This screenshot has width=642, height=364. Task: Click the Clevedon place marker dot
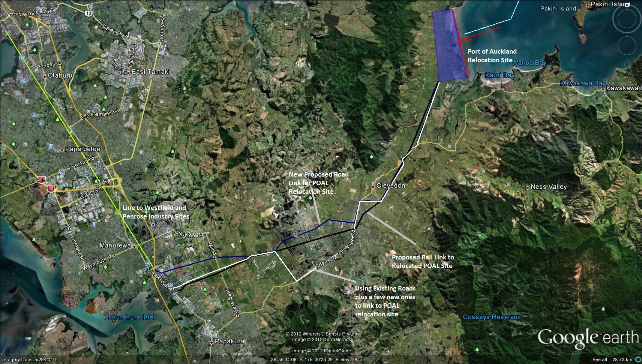(x=373, y=186)
